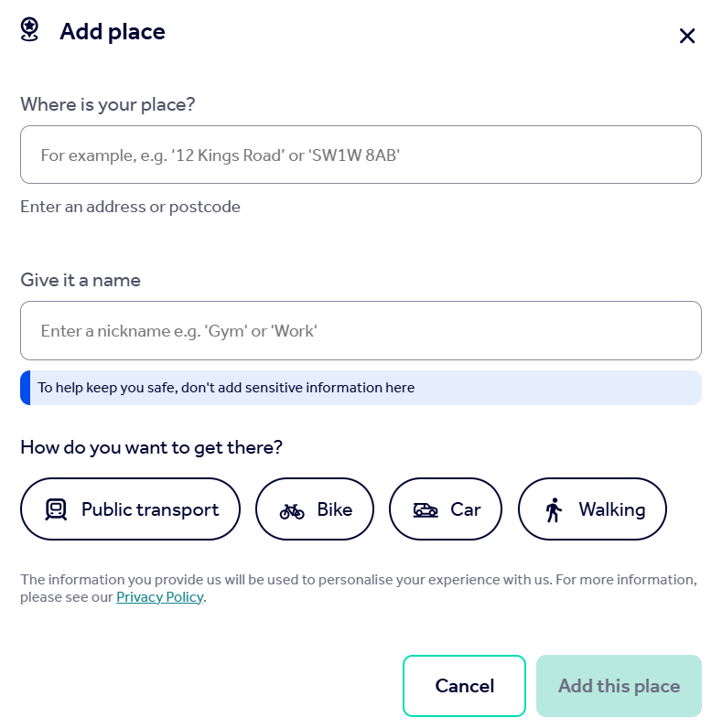The width and height of the screenshot is (722, 728).
Task: Click the nickname input field
Action: click(x=361, y=330)
